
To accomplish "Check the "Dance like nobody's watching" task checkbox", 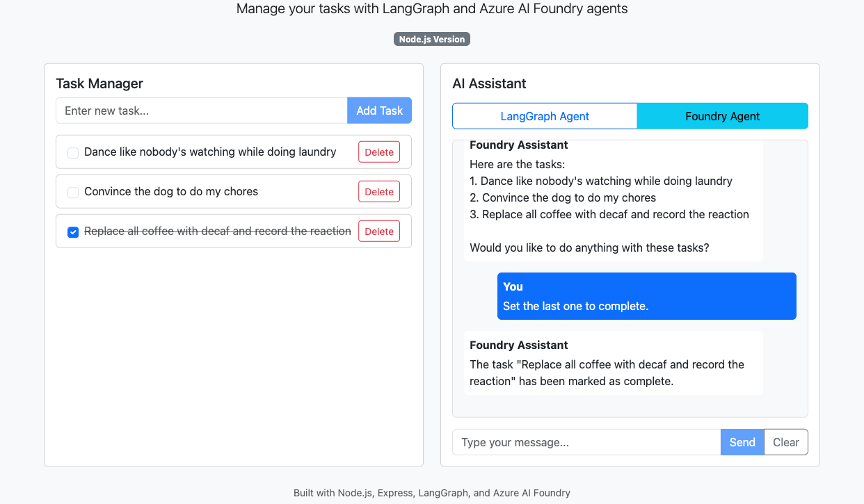I will 73,152.
